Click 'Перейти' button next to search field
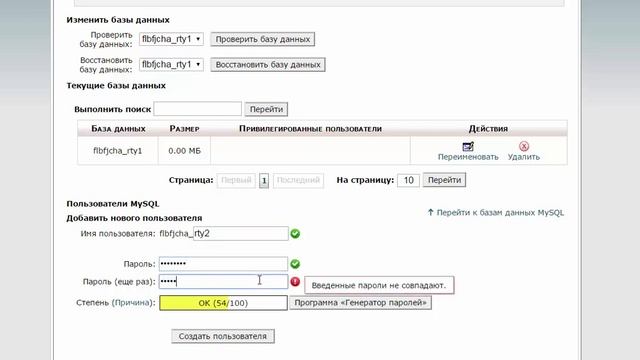640x360 pixels. tap(266, 109)
